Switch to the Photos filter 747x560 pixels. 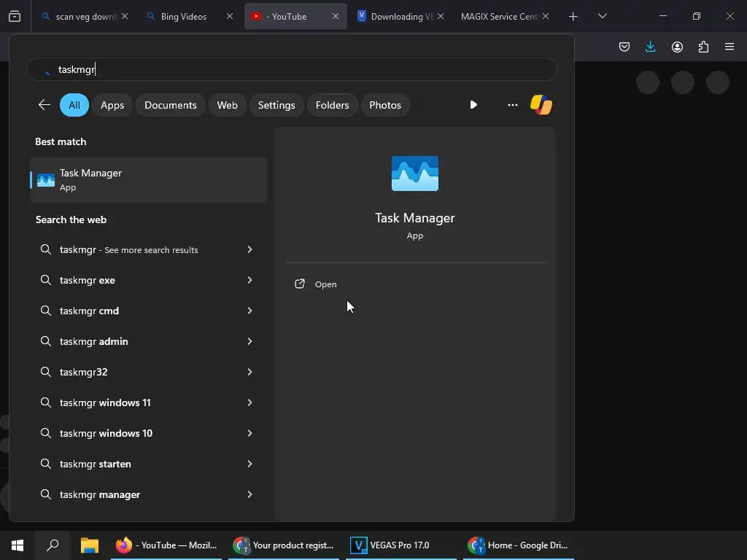tap(385, 105)
